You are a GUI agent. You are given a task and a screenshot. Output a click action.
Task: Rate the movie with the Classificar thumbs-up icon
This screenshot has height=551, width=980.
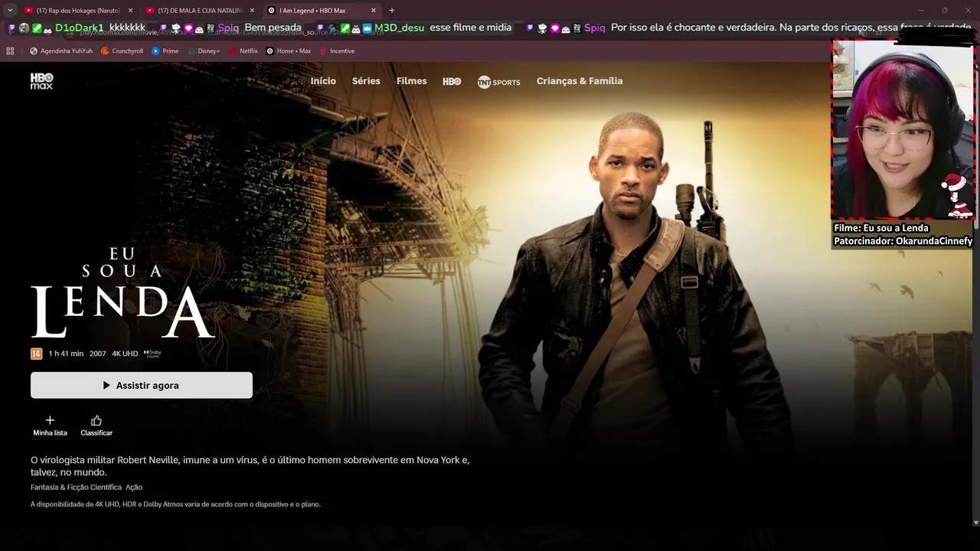pos(96,426)
